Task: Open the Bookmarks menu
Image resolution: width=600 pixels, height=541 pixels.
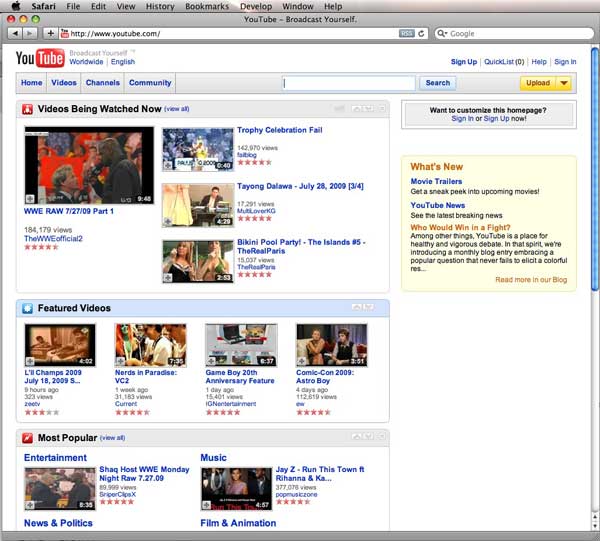Action: [x=207, y=6]
